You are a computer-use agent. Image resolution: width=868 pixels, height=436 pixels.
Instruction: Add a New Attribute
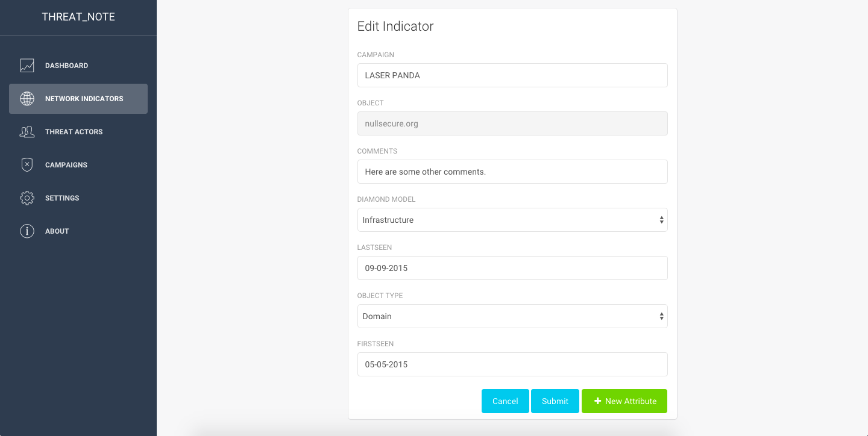click(624, 401)
